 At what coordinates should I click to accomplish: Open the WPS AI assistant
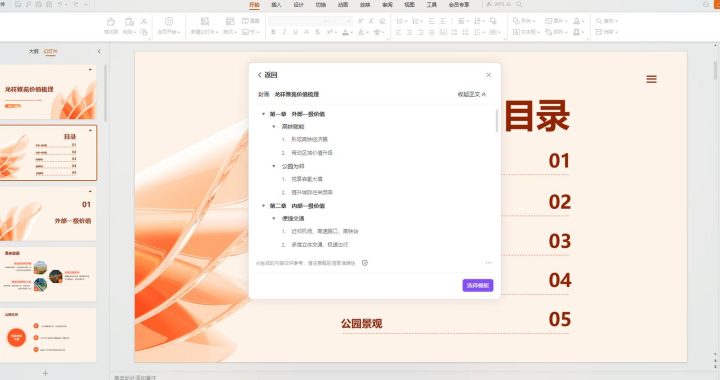(499, 4)
